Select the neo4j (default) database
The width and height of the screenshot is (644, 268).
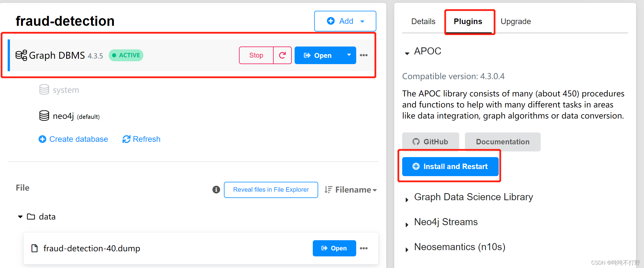tap(70, 116)
